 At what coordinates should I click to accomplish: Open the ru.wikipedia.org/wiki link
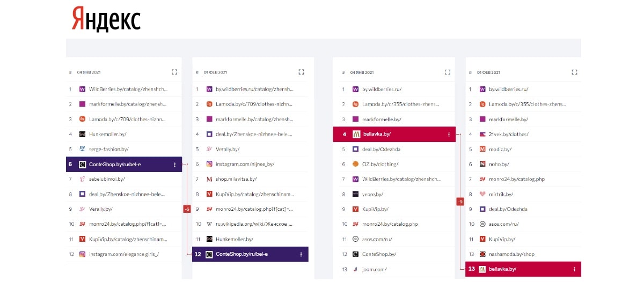255,224
